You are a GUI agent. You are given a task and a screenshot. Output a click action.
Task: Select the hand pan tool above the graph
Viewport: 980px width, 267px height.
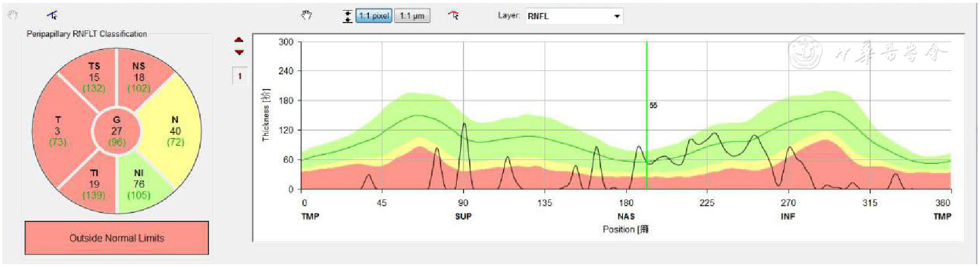click(x=306, y=15)
